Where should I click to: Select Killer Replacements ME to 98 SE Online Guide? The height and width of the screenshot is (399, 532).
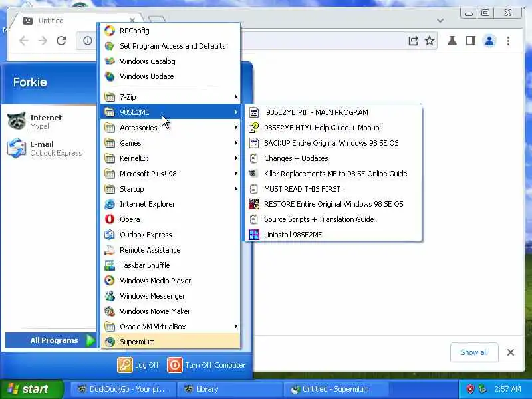333,174
